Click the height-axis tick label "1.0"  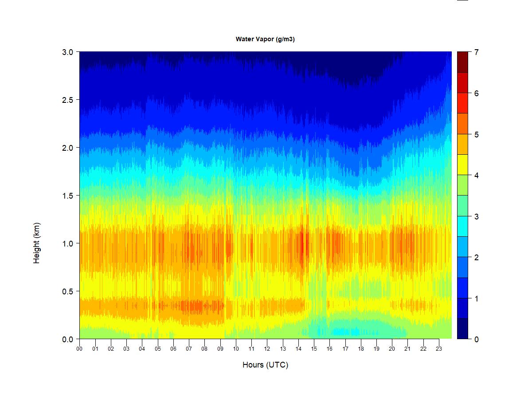point(67,243)
